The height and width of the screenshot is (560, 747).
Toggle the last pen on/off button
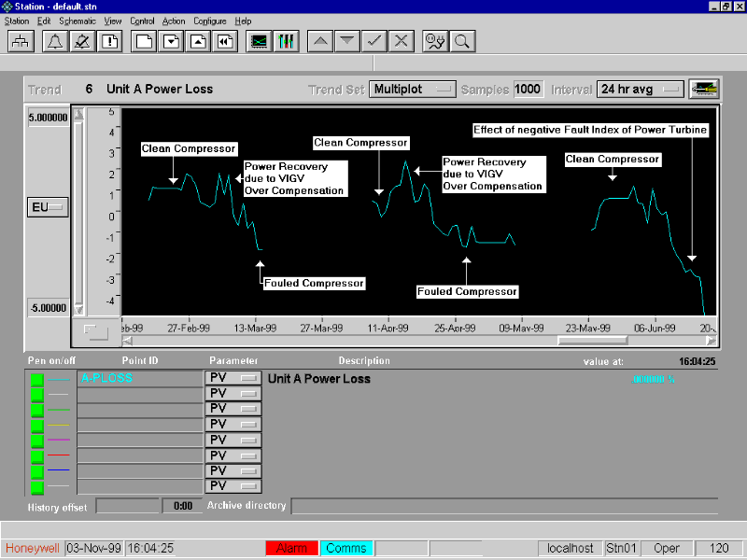pos(37,486)
